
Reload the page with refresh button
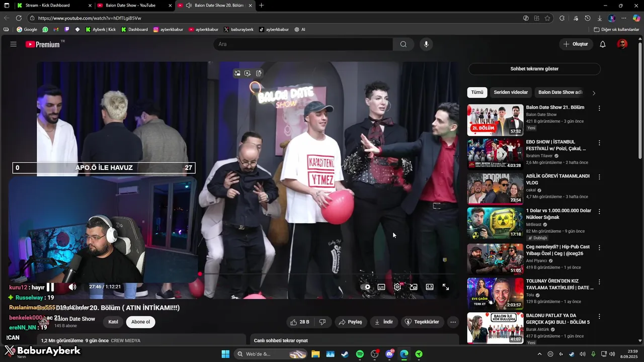pos(19,18)
